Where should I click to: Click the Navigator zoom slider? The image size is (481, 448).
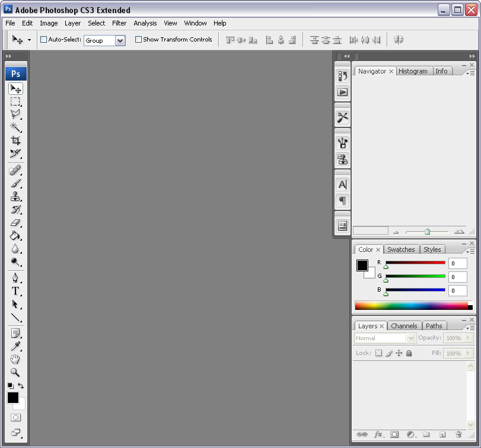pyautogui.click(x=427, y=232)
